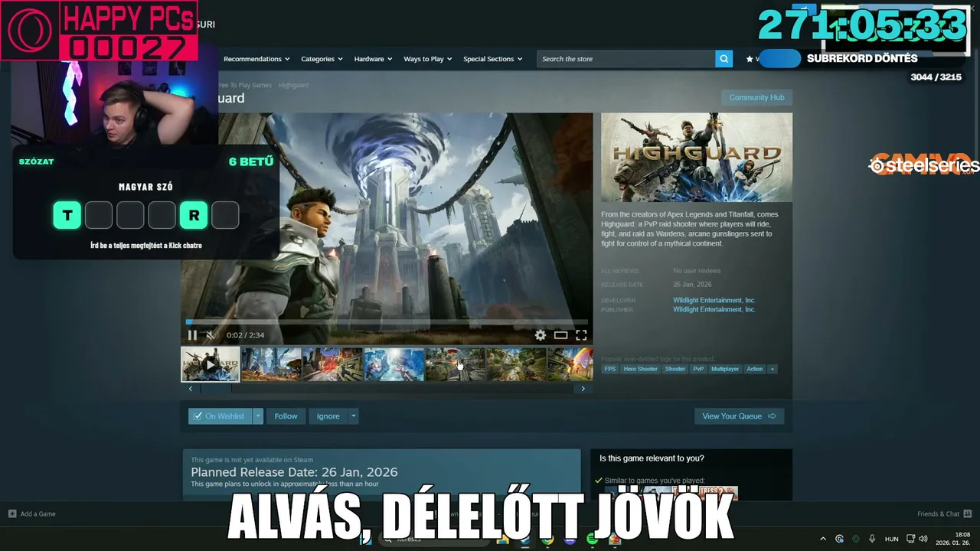
Task: Open the Special Sections dropdown menu
Action: click(492, 59)
